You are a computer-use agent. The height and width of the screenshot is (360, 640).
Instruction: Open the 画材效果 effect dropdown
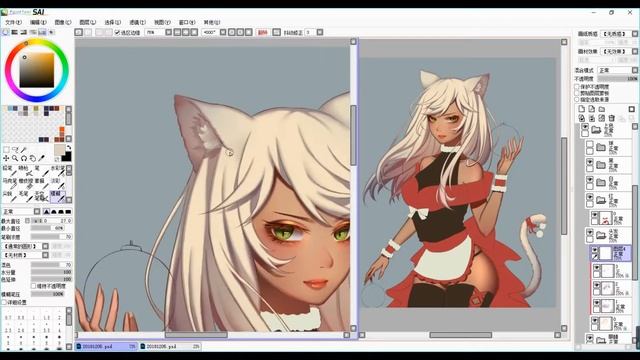[618, 51]
